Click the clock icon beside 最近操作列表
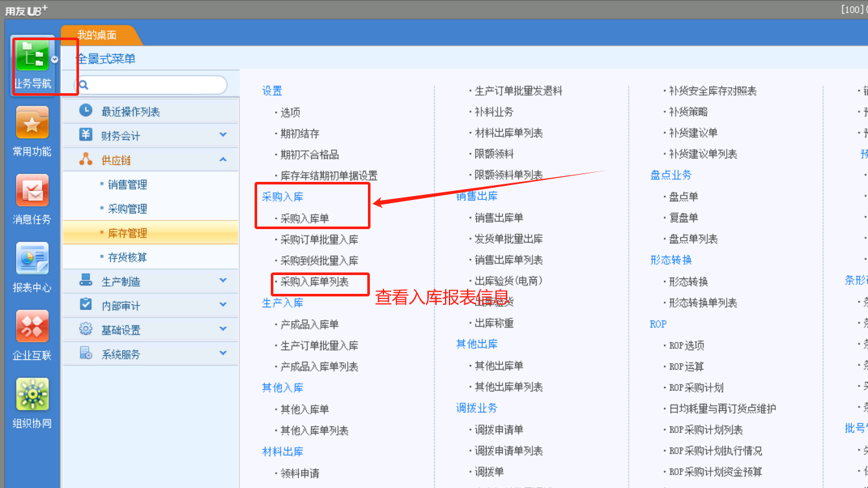The height and width of the screenshot is (488, 868). pyautogui.click(x=86, y=111)
